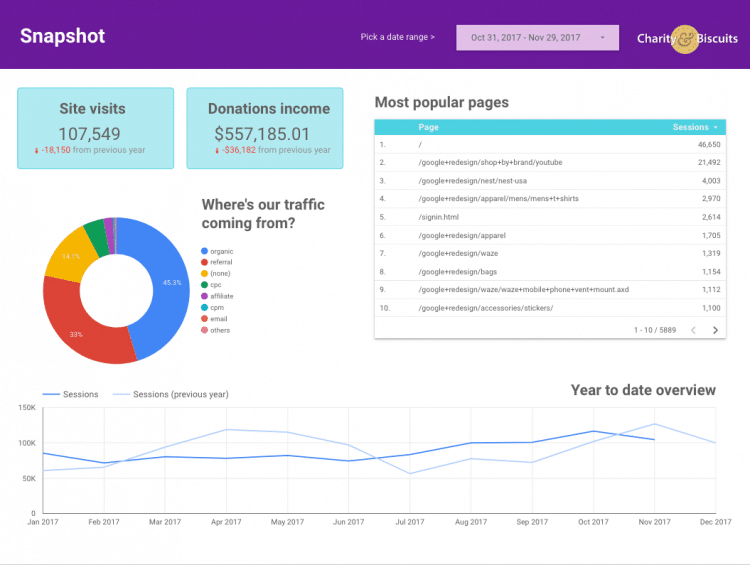Click the (none) legend color dot

tap(204, 274)
